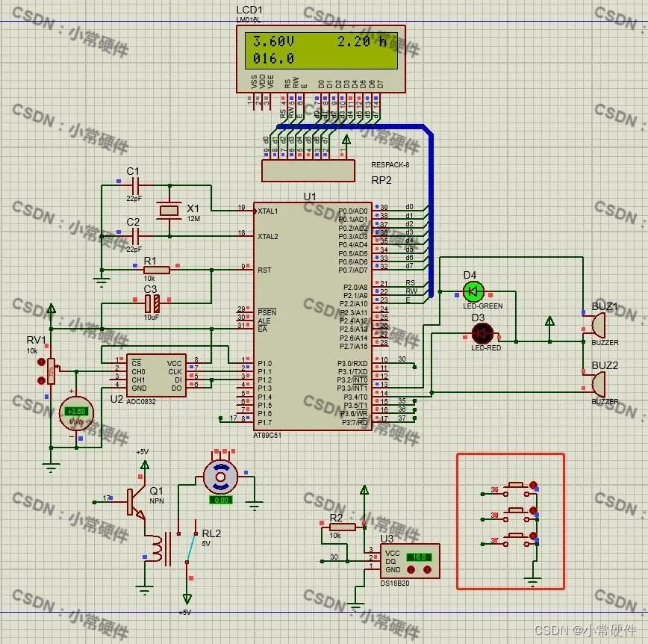Select the U1 AT89C51 microcontroller
The width and height of the screenshot is (648, 644).
click(x=313, y=316)
